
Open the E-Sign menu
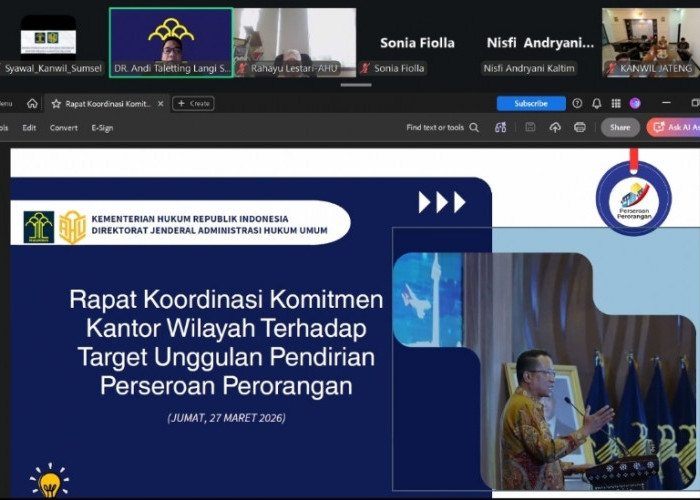(x=102, y=128)
